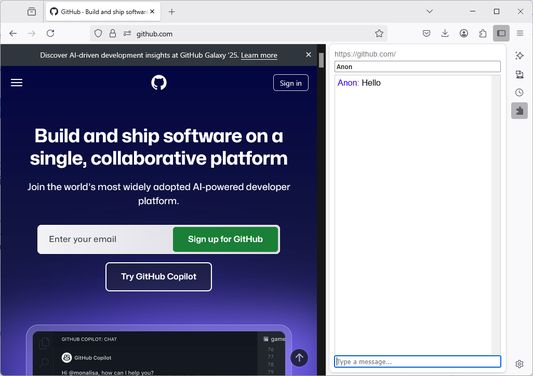Bookmark this page with the star icon

379,33
